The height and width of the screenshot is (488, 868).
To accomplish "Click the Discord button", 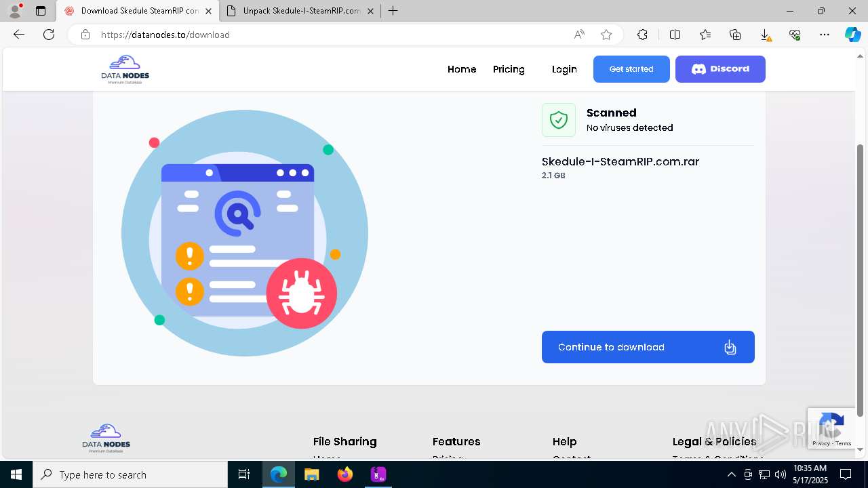I will click(720, 69).
